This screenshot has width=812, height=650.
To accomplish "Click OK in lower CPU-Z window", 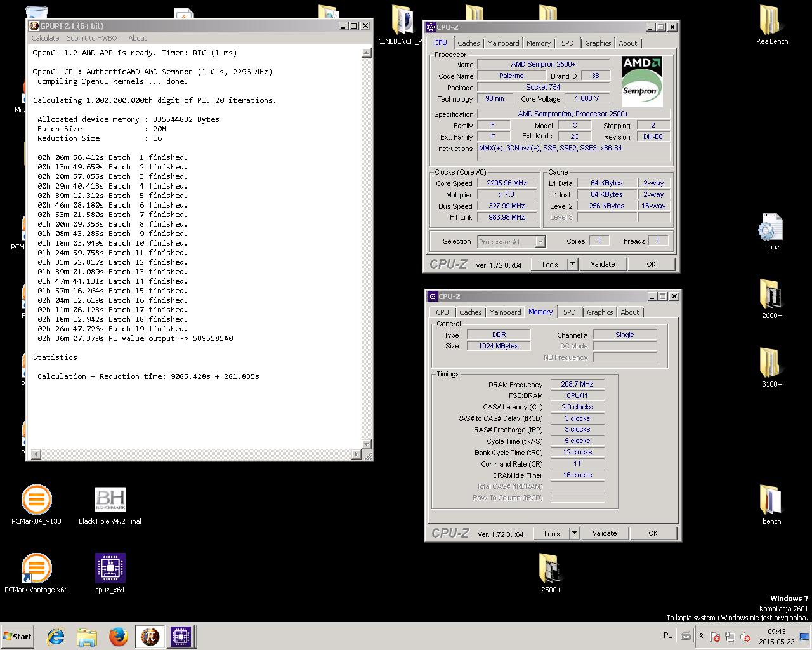I will 653,533.
